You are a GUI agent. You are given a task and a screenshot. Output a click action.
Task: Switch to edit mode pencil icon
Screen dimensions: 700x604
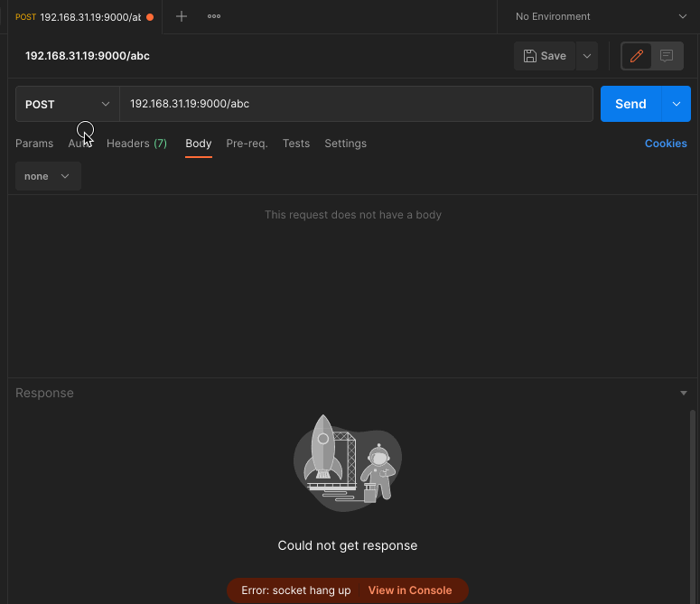pyautogui.click(x=637, y=56)
